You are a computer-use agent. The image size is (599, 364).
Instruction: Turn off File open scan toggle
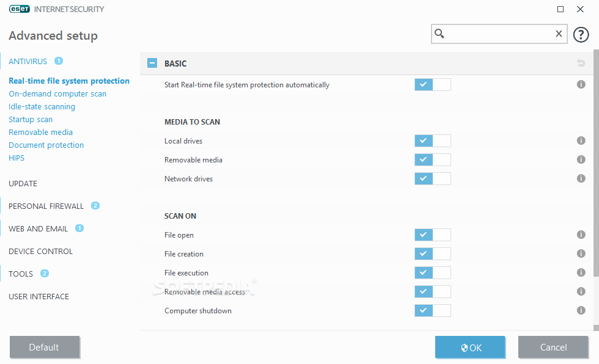432,235
